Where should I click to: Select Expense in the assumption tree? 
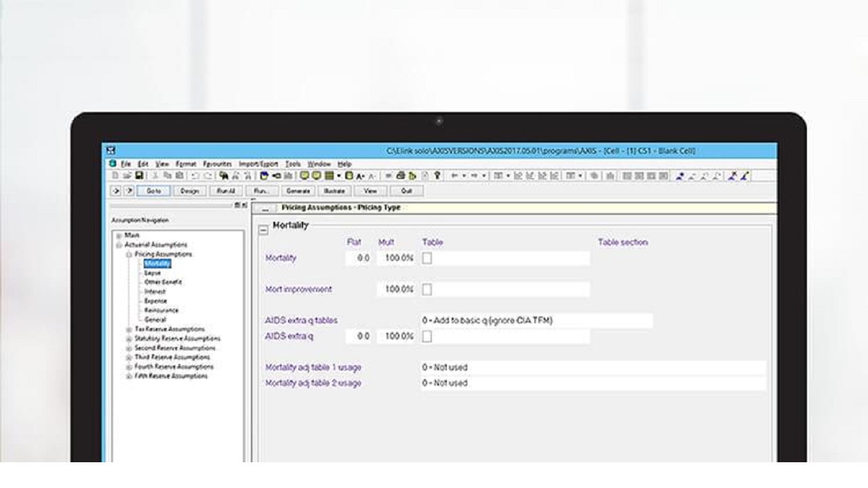coord(155,301)
